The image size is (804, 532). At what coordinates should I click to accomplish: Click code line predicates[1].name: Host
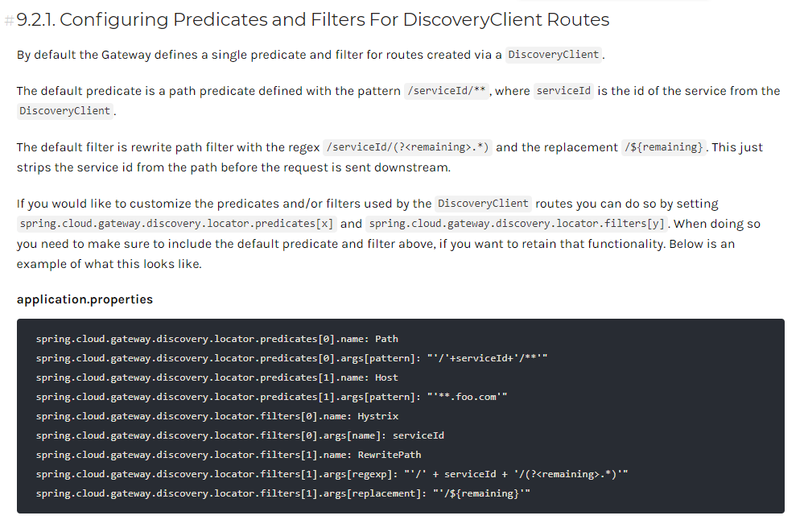[216, 377]
